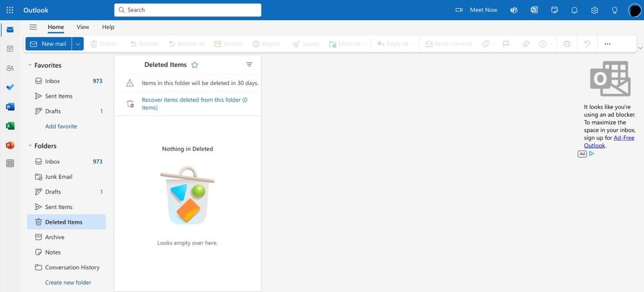Expand the ribbon with the right-edge chevron
Viewport: 644px width, 292px height.
640,48
